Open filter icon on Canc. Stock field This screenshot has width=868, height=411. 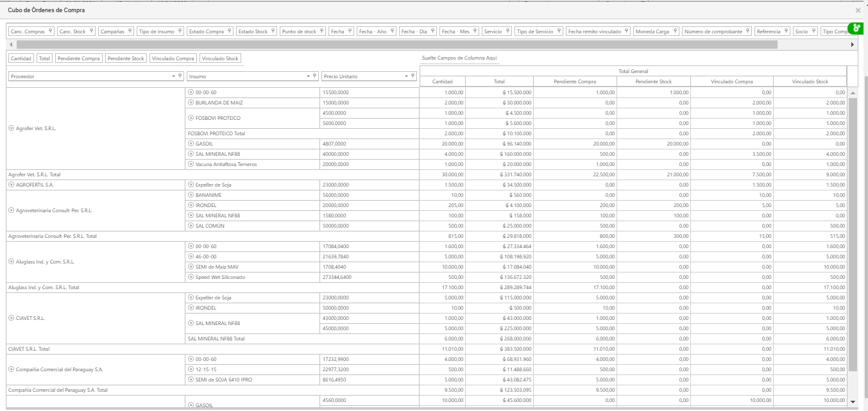91,31
